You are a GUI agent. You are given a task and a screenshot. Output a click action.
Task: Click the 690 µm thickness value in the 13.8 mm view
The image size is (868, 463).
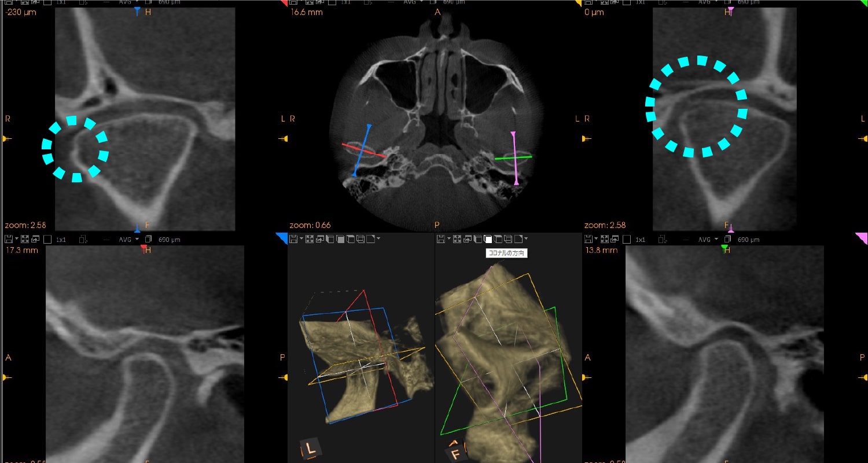tap(749, 240)
